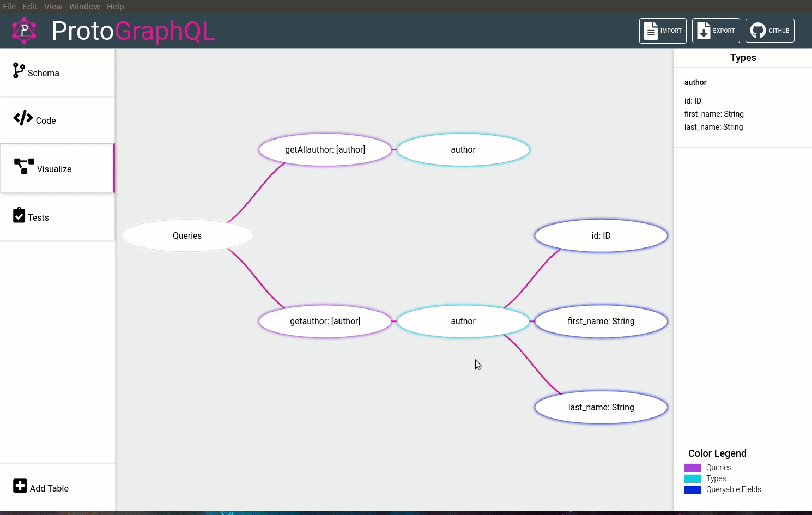Go to the Tests tab label
Image resolution: width=812 pixels, height=515 pixels.
point(39,217)
